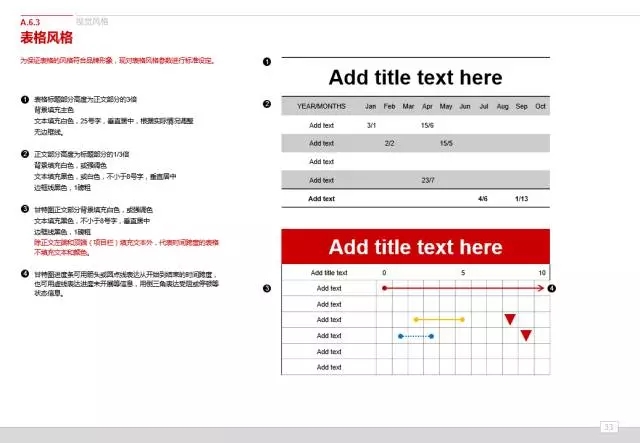640x443 pixels.
Task: Click the page number 33
Action: pos(609,427)
